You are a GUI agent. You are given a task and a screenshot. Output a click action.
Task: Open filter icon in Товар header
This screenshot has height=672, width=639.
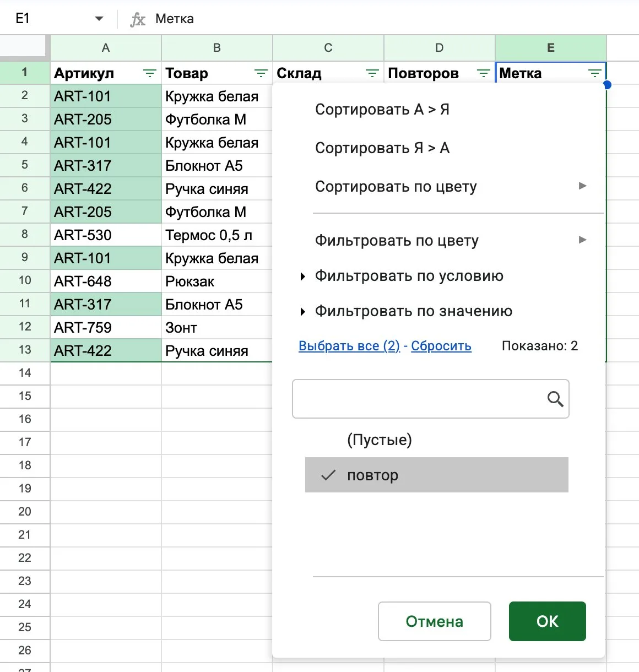coord(261,73)
